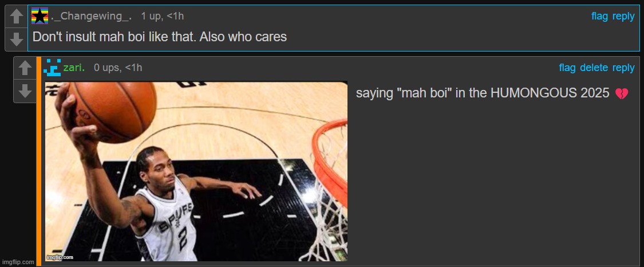Click the "Don't insult mah boi" comment text
644x267 pixels.
159,37
